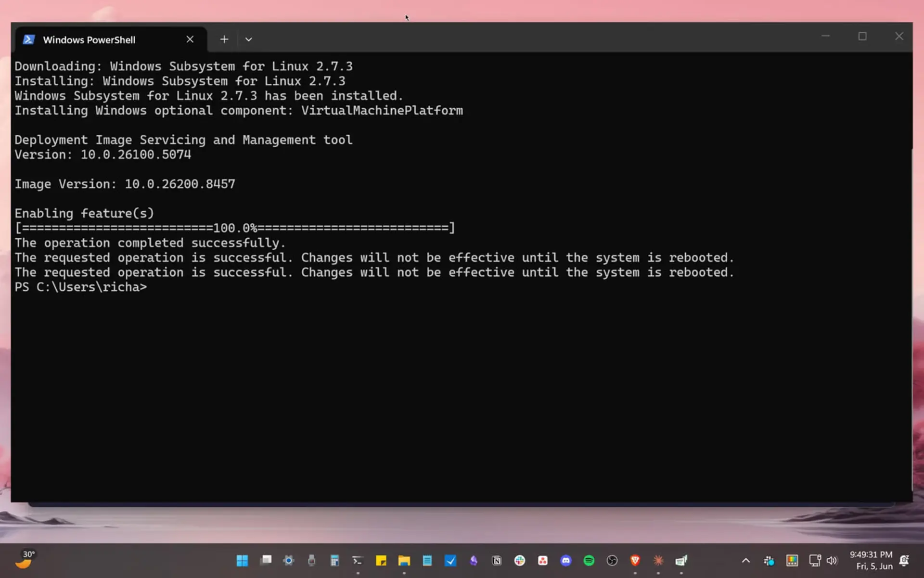Open the volume speaker tray icon
This screenshot has width=924, height=578.
tap(832, 561)
